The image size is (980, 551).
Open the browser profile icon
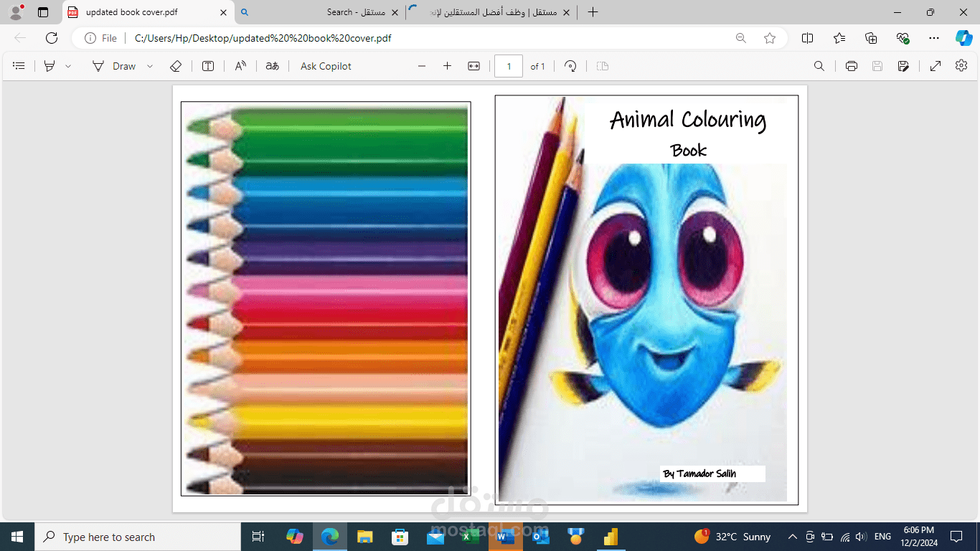click(x=16, y=12)
